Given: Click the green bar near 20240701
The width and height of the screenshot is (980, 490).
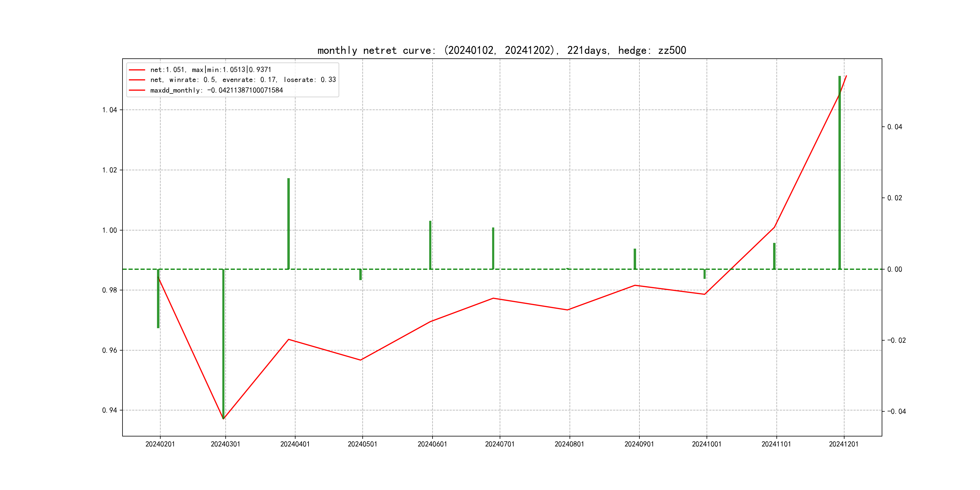Looking at the screenshot, I should [493, 248].
